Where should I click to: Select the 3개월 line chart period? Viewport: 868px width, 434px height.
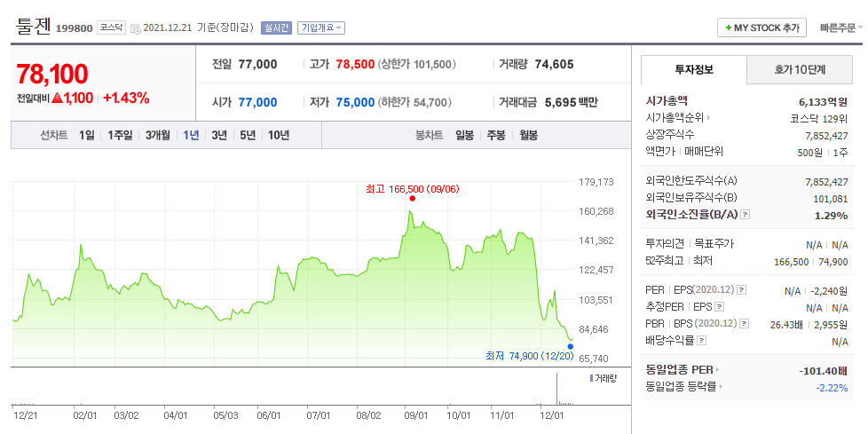[x=158, y=135]
